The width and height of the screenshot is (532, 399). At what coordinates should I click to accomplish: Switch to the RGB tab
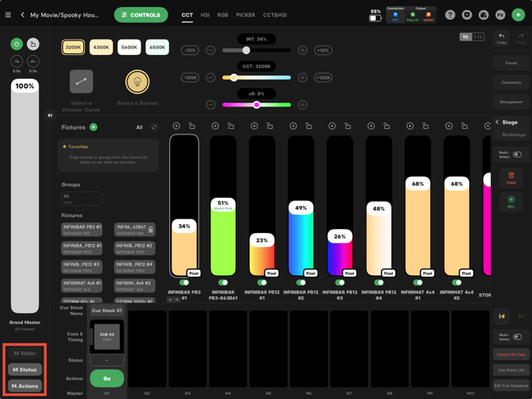tap(222, 15)
